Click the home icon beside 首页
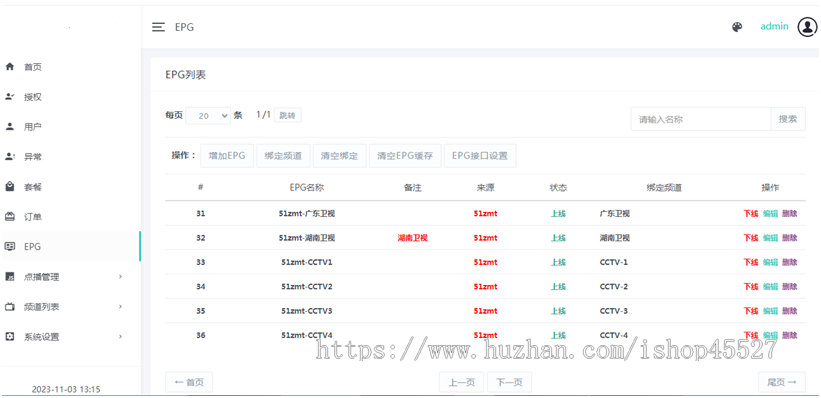Viewport: 821px width, 398px height. pos(9,67)
